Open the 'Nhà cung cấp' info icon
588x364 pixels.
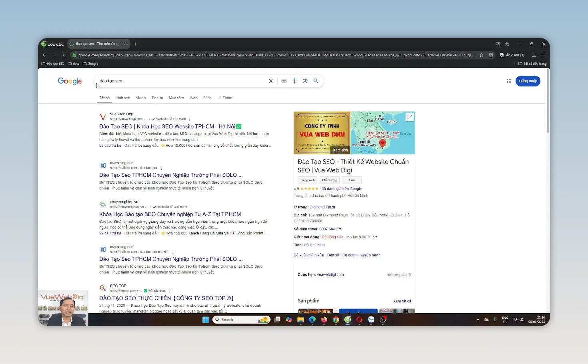pyautogui.click(x=409, y=275)
